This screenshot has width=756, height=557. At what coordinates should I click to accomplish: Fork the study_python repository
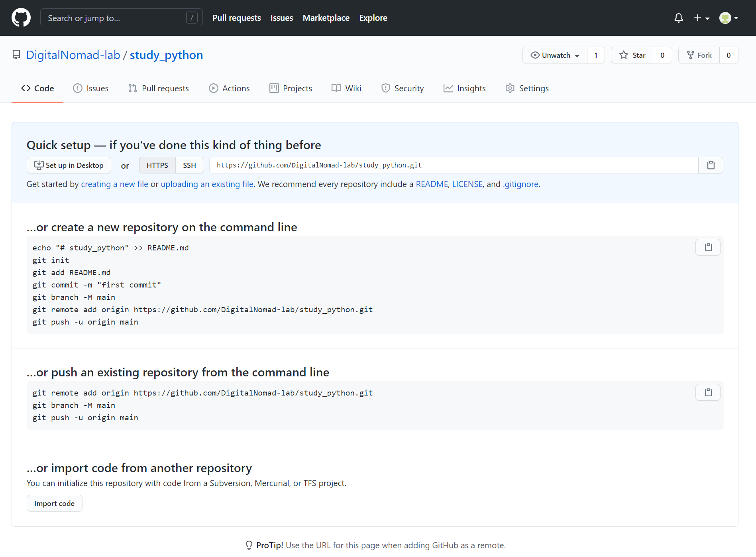coord(699,55)
